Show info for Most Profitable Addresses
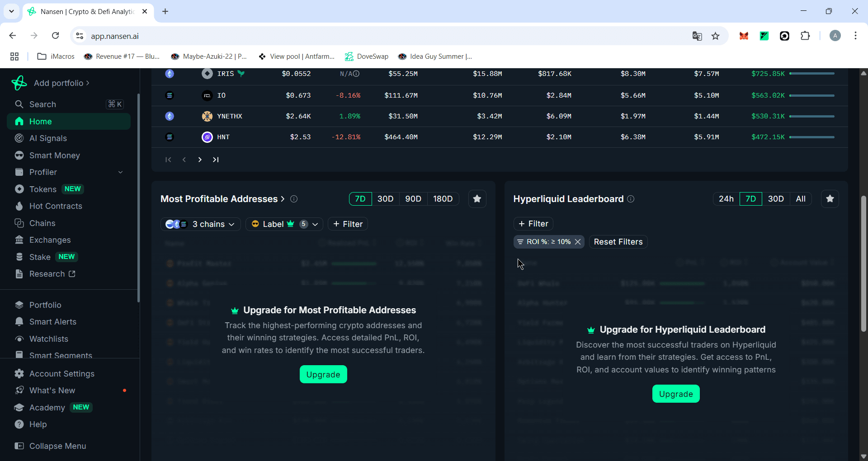Image resolution: width=868 pixels, height=461 pixels. click(x=294, y=199)
